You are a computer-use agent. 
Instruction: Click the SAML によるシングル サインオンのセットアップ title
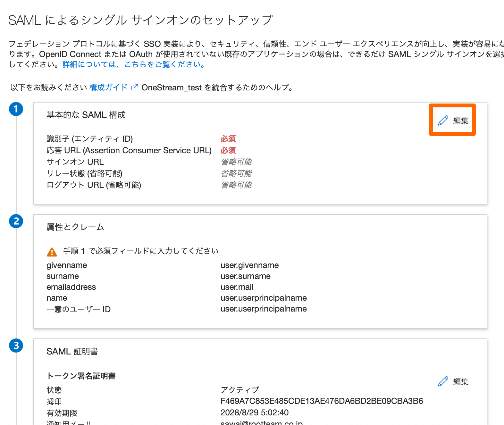[140, 20]
